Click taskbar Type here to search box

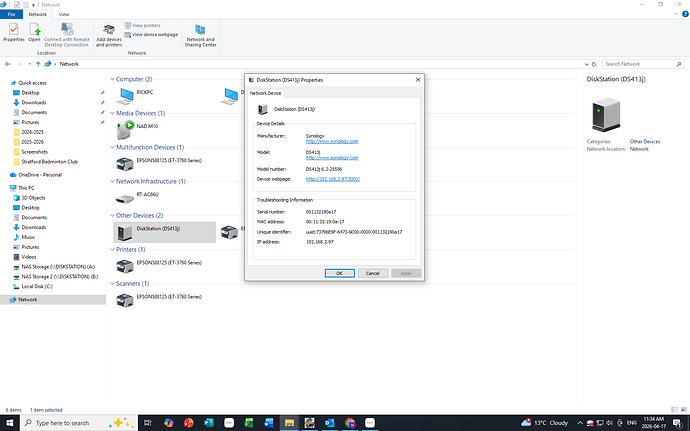click(x=79, y=423)
